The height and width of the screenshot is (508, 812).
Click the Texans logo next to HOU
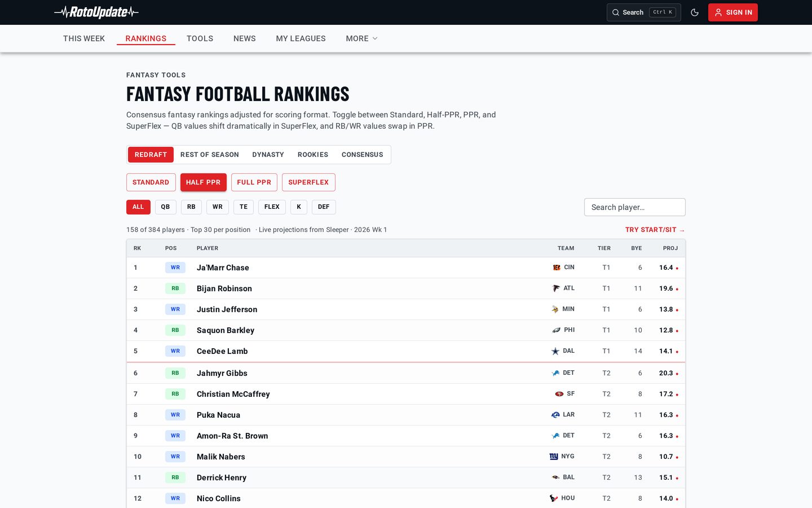tap(554, 498)
